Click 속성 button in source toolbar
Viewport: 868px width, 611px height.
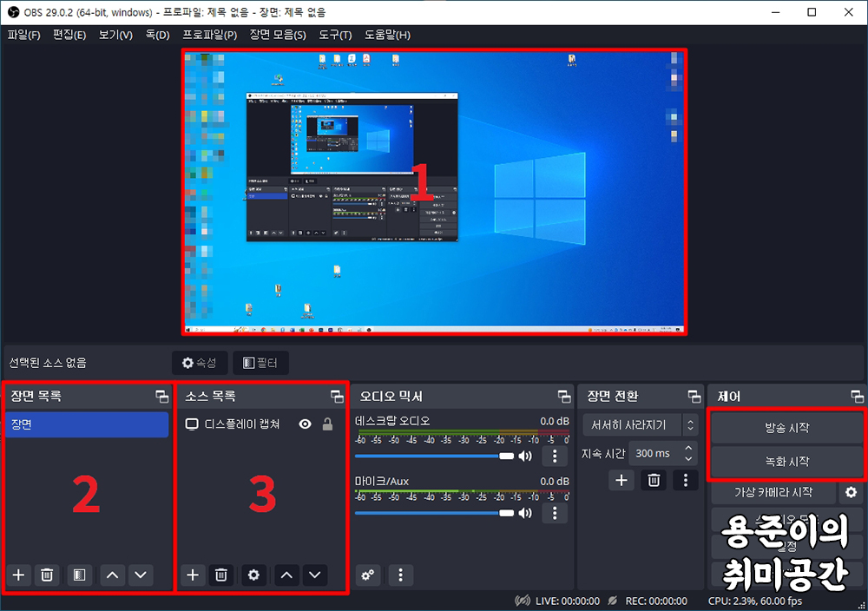[200, 363]
